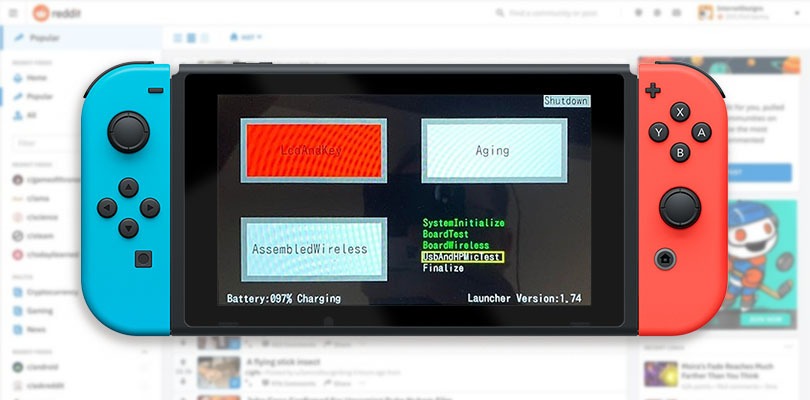810x400 pixels.
Task: Click the minus button on blue Joy-Con
Action: pyautogui.click(x=155, y=90)
